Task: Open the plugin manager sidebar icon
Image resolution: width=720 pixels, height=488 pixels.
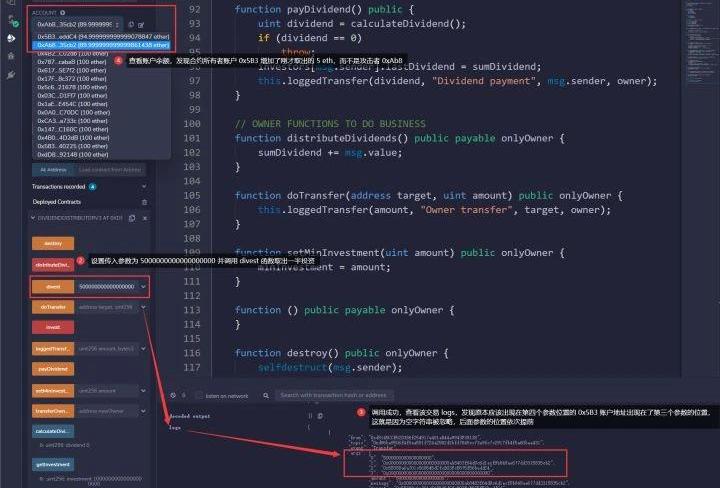Action: 11,74
